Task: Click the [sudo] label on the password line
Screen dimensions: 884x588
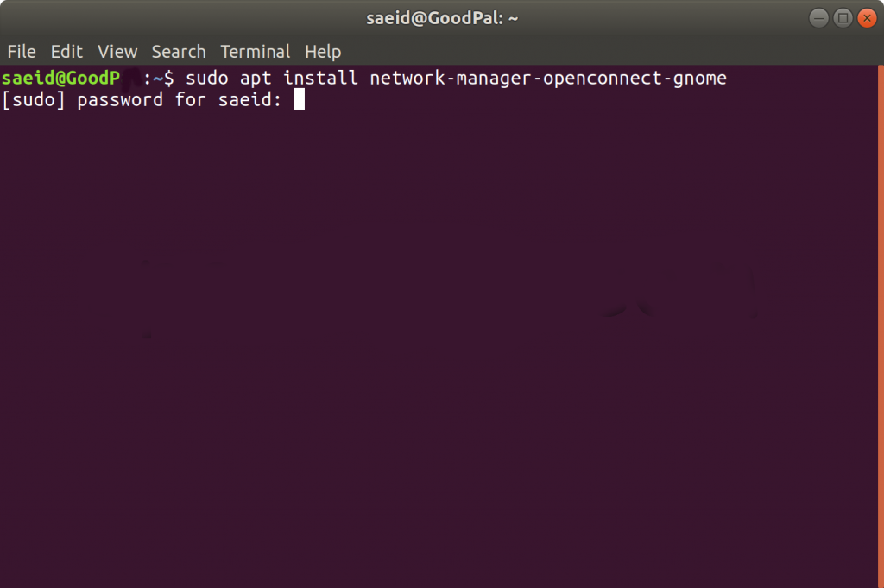Action: pyautogui.click(x=34, y=100)
